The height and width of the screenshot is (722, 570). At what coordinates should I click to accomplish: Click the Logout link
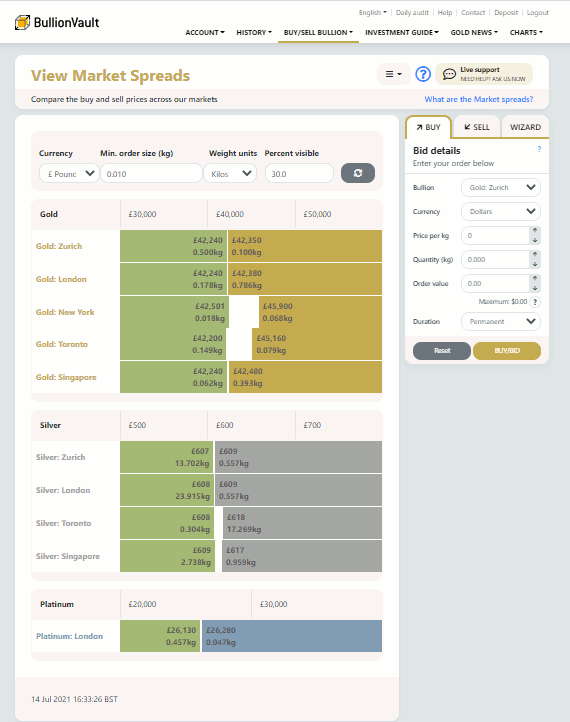pos(538,12)
